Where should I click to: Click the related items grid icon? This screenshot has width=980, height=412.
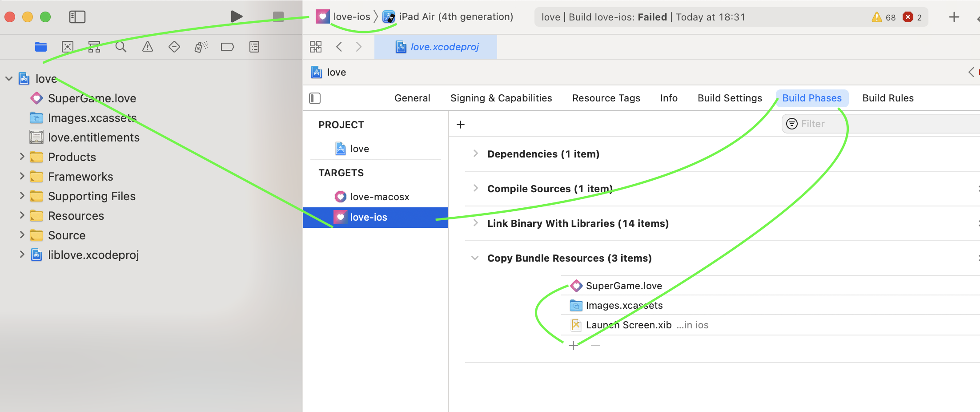[316, 47]
